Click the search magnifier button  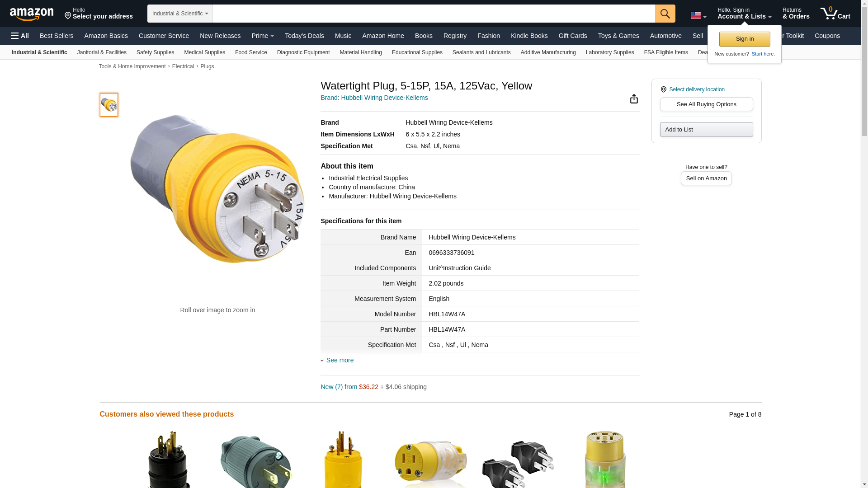pyautogui.click(x=665, y=14)
